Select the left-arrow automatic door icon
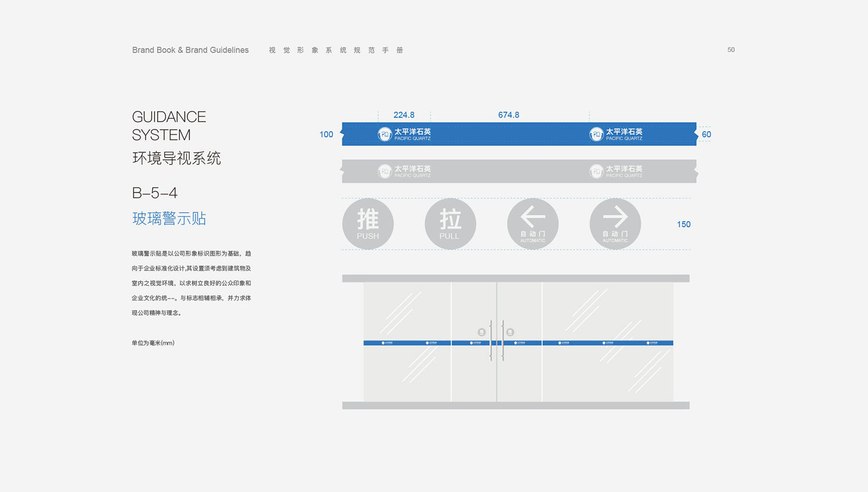 (533, 224)
